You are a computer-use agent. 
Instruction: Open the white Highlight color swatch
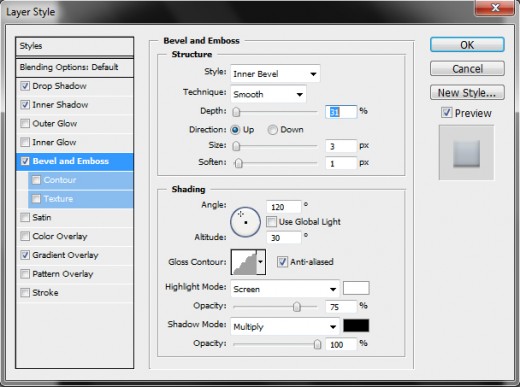click(356, 288)
